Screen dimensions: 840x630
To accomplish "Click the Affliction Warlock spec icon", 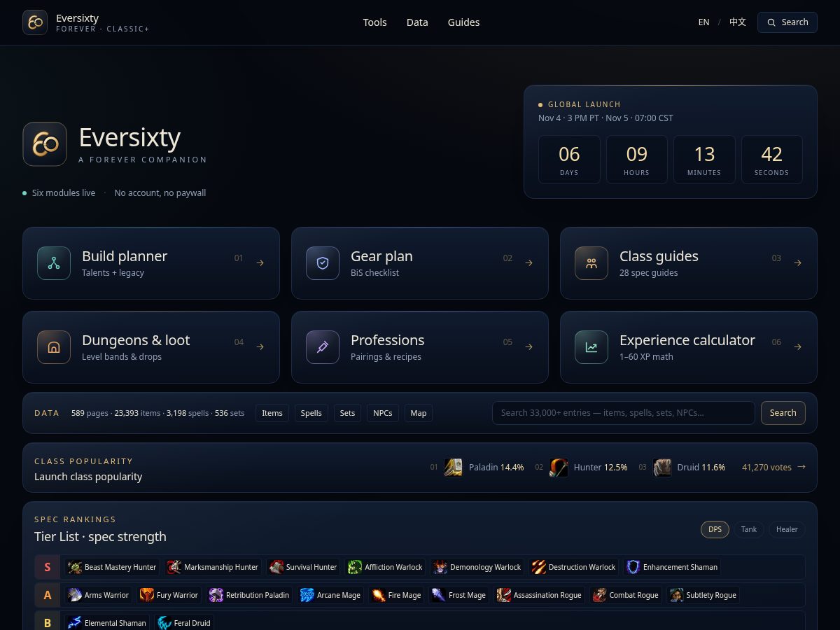I will pos(355,567).
